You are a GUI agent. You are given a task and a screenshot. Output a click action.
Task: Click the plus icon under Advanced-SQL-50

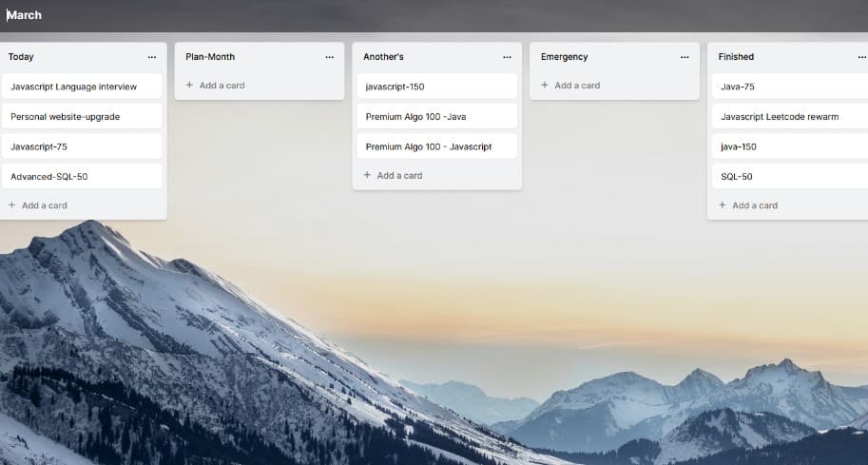12,205
